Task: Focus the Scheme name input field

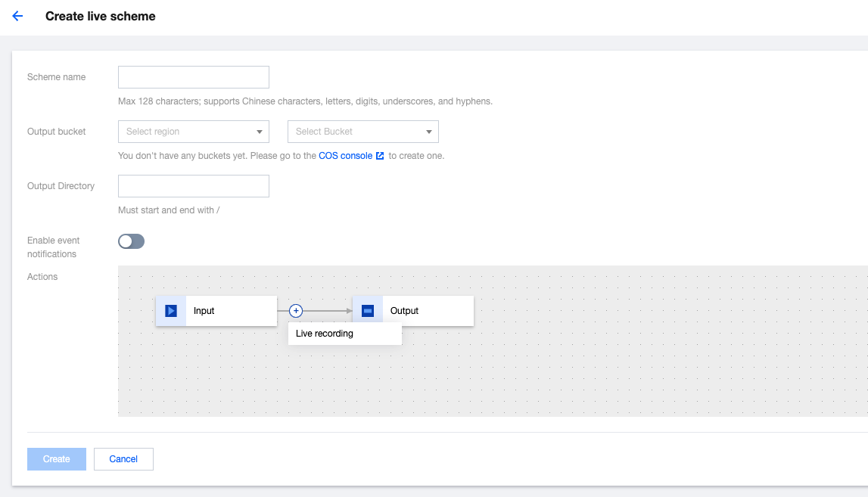Action: coord(194,77)
